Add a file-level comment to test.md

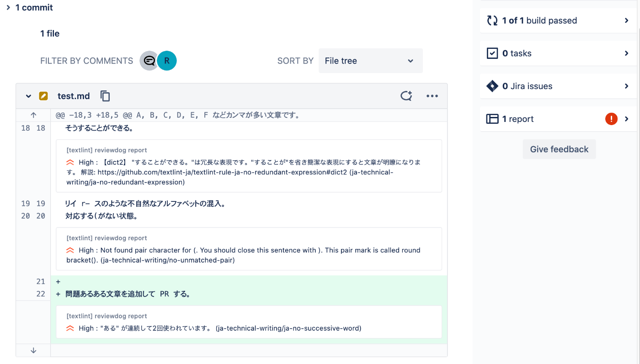[406, 96]
